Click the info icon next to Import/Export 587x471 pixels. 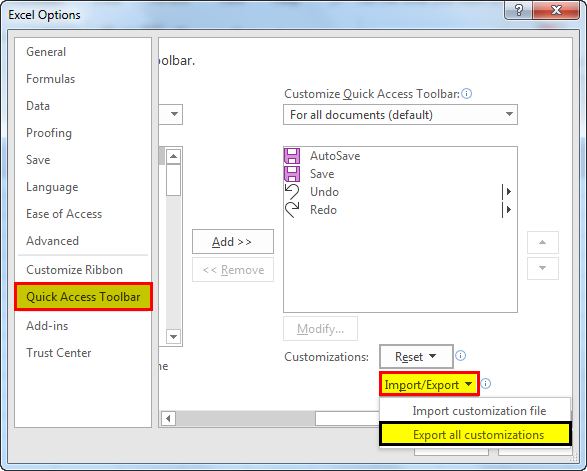486,383
